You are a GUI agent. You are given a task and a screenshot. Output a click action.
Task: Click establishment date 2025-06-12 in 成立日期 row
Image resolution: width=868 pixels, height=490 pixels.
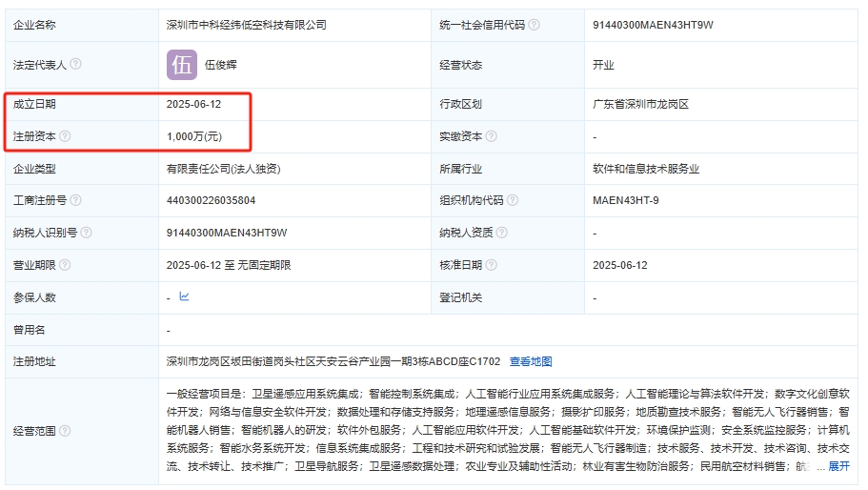click(x=193, y=104)
